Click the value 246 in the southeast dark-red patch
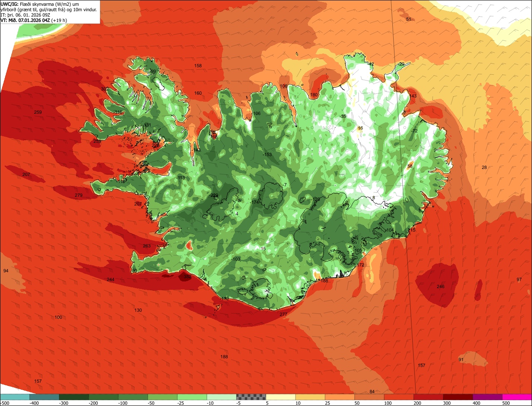 click(x=441, y=287)
